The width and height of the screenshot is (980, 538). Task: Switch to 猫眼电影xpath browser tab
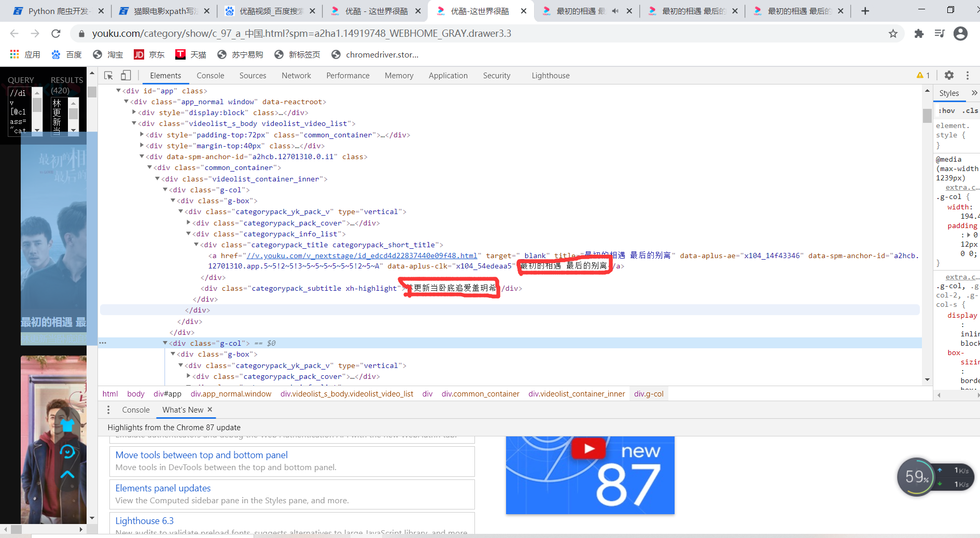[164, 11]
